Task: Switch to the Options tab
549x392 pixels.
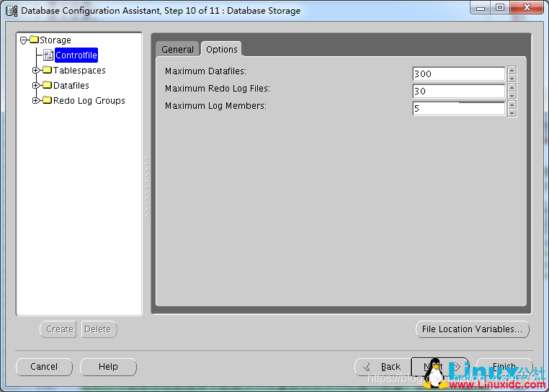Action: click(222, 50)
